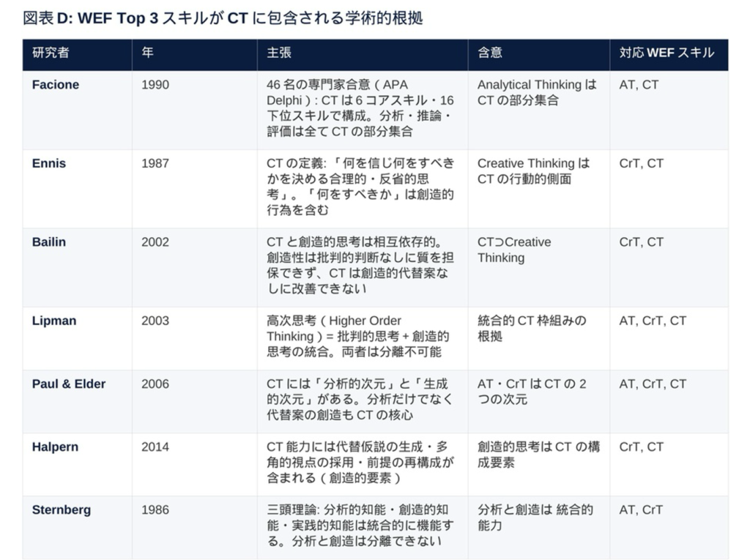
Task: Click researcher name Paul & Elder
Action: 69,384
